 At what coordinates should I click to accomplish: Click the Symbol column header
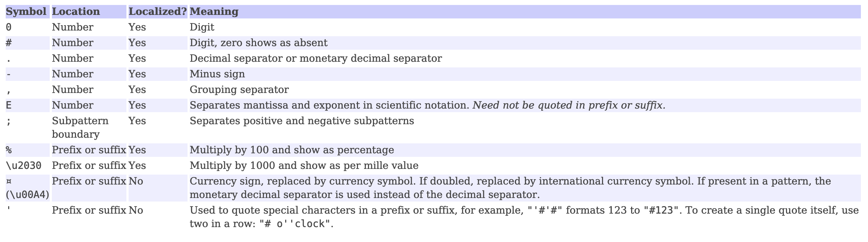pyautogui.click(x=26, y=12)
